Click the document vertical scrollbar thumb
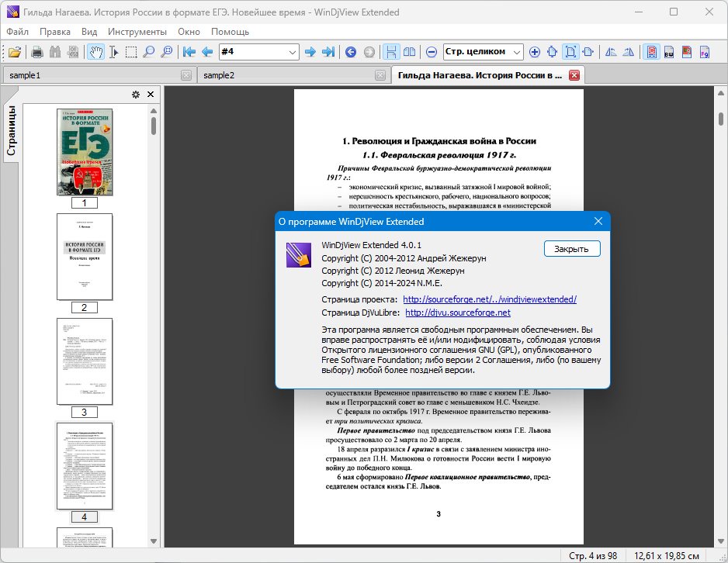Viewport: 728px width, 563px height. (x=721, y=119)
